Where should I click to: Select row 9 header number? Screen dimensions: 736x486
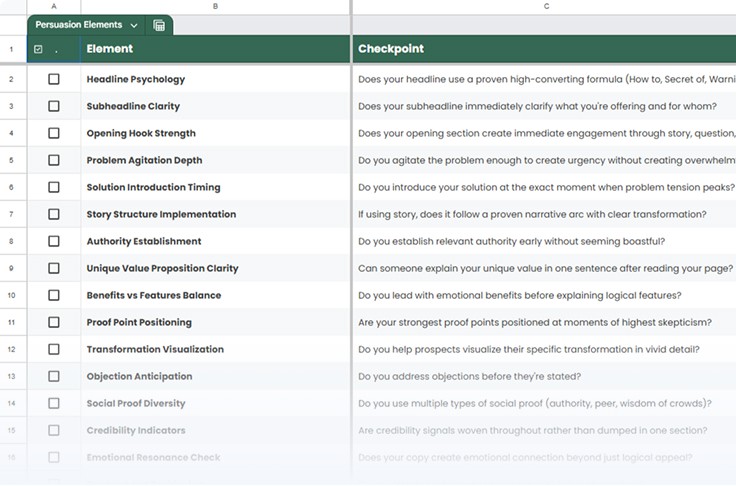point(12,268)
